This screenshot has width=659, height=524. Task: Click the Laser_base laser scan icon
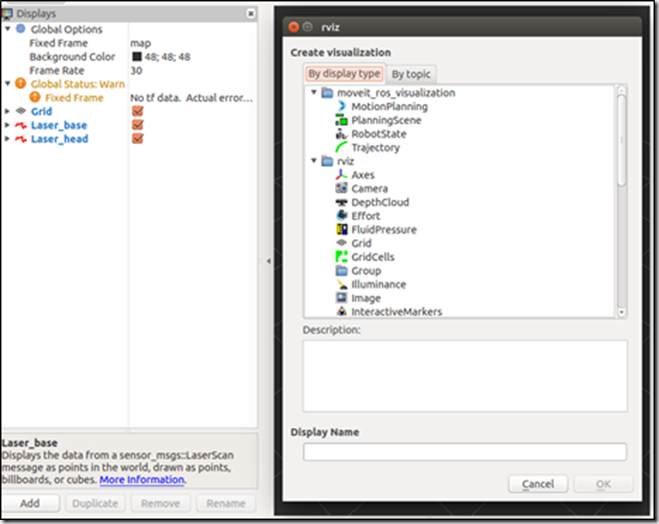click(21, 125)
